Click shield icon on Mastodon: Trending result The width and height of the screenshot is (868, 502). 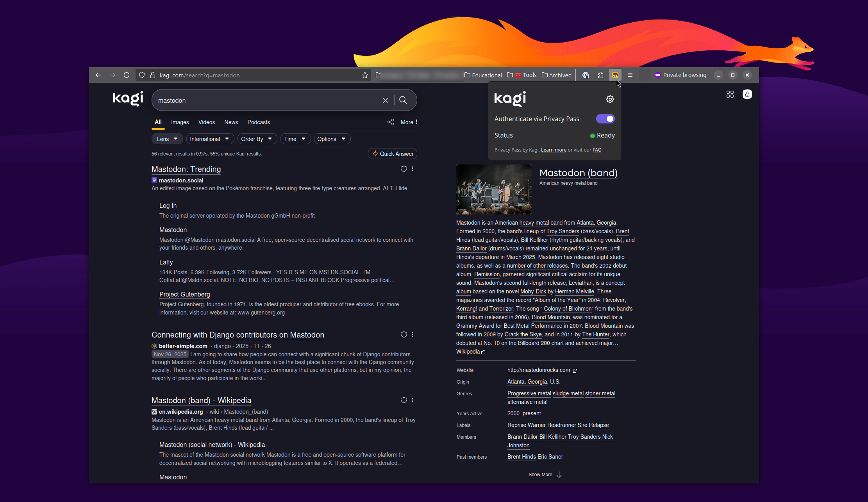(404, 169)
